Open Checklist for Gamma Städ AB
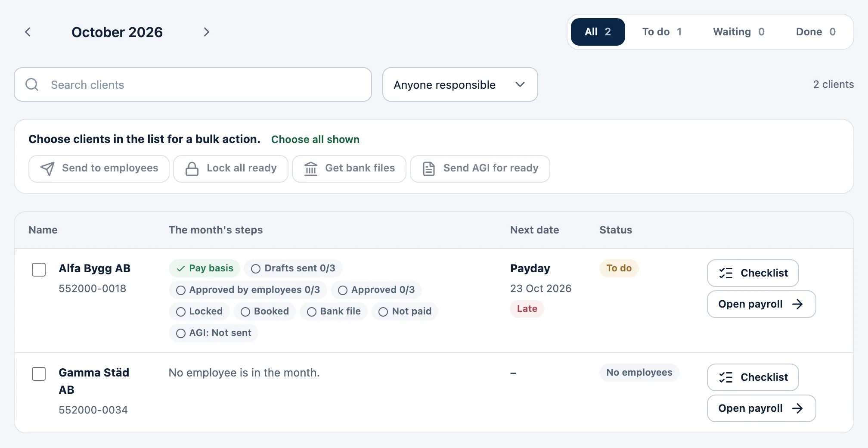Image resolution: width=868 pixels, height=448 pixels. [753, 377]
